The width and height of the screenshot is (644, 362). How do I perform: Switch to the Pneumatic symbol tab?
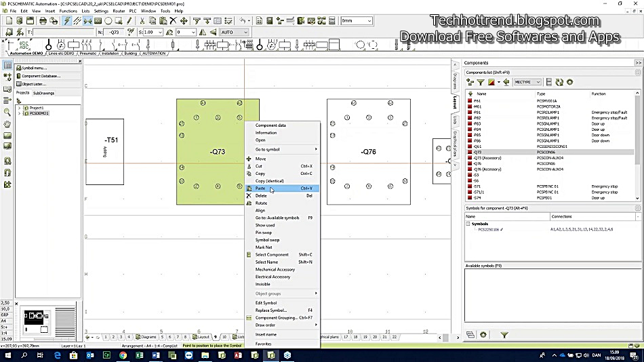coord(88,54)
